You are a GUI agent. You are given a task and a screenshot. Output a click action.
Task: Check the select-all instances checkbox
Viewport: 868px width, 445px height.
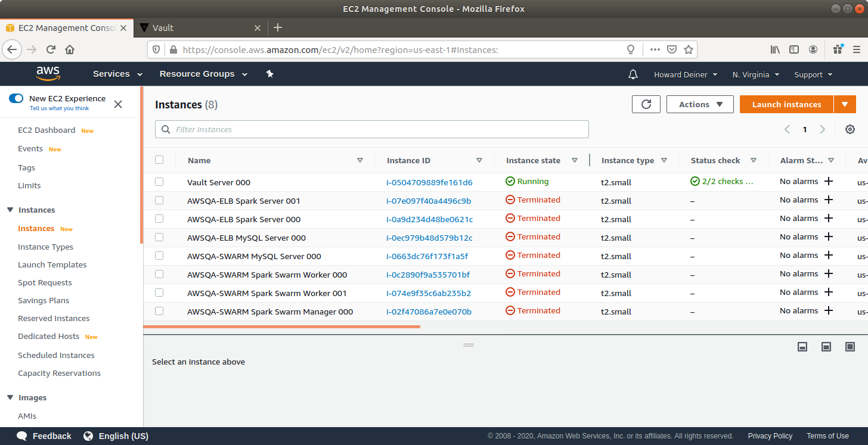pos(159,160)
